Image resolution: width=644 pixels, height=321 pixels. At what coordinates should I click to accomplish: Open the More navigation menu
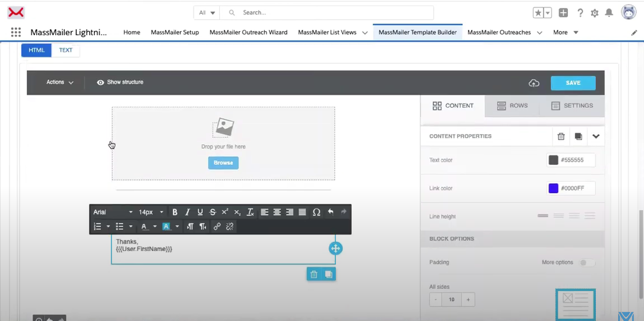tap(565, 32)
